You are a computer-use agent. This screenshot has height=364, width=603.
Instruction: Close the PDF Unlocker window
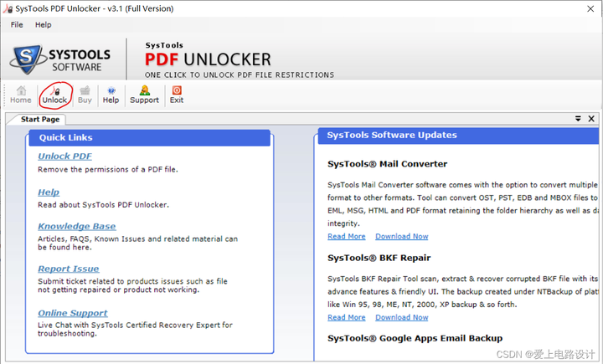click(x=590, y=8)
